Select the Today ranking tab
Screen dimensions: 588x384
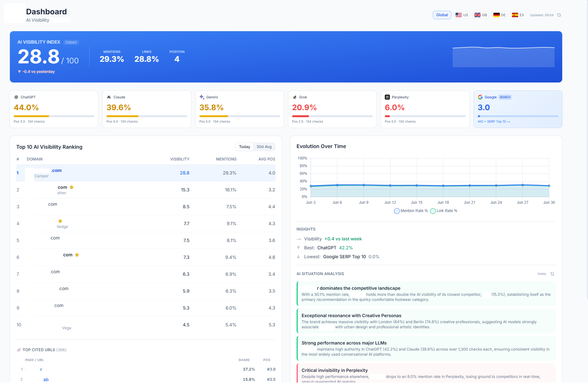[x=245, y=147]
